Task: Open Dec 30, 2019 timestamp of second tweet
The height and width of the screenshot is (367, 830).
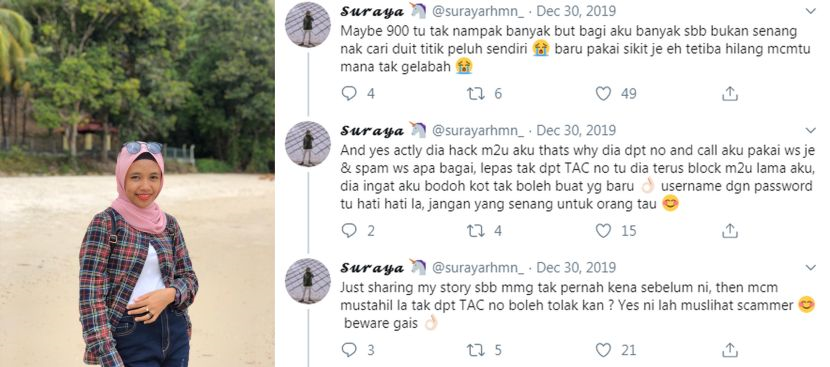Action: click(x=576, y=130)
